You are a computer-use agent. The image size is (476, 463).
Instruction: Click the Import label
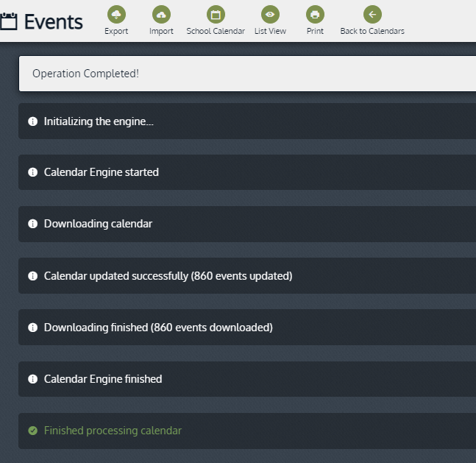pos(161,32)
